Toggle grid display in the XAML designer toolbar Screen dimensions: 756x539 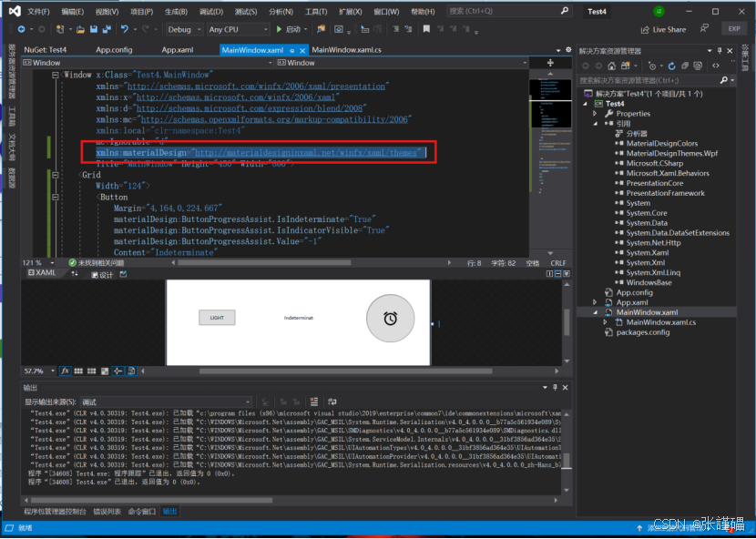tap(77, 371)
